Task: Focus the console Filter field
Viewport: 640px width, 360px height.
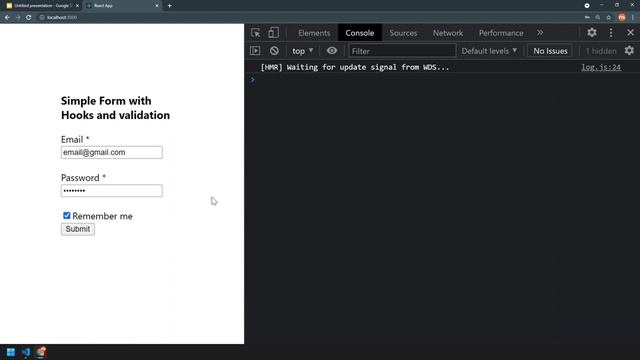Action: tap(402, 51)
